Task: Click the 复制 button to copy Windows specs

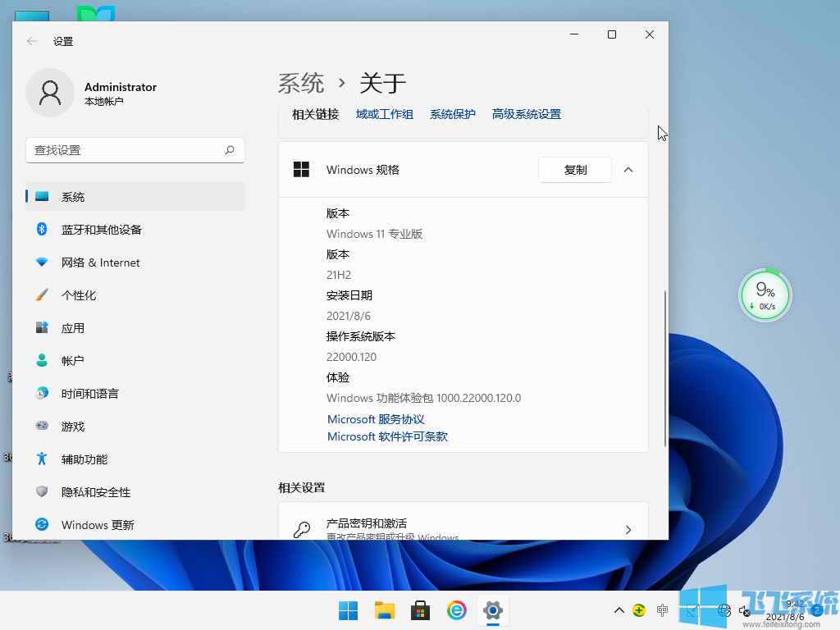Action: coord(574,170)
